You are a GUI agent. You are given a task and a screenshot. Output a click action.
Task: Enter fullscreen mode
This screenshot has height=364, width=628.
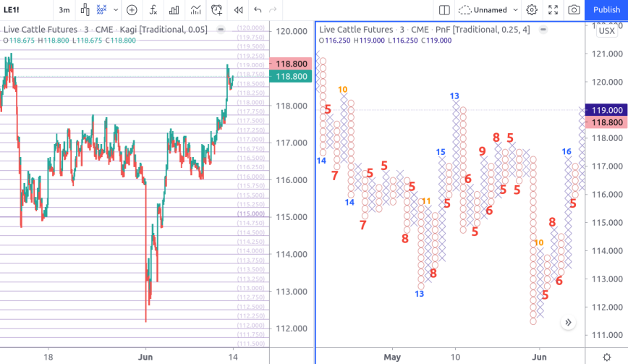pos(553,10)
